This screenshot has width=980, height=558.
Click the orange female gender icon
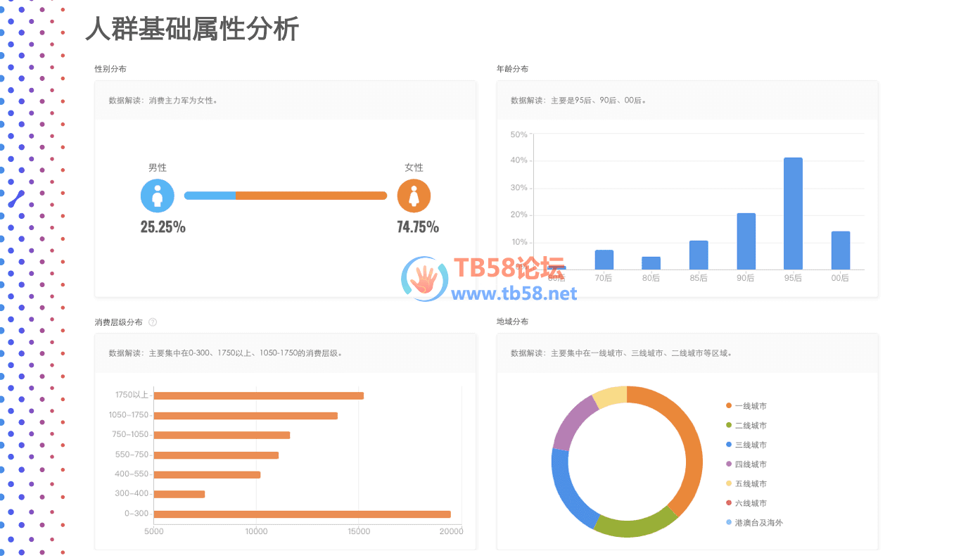tap(414, 196)
